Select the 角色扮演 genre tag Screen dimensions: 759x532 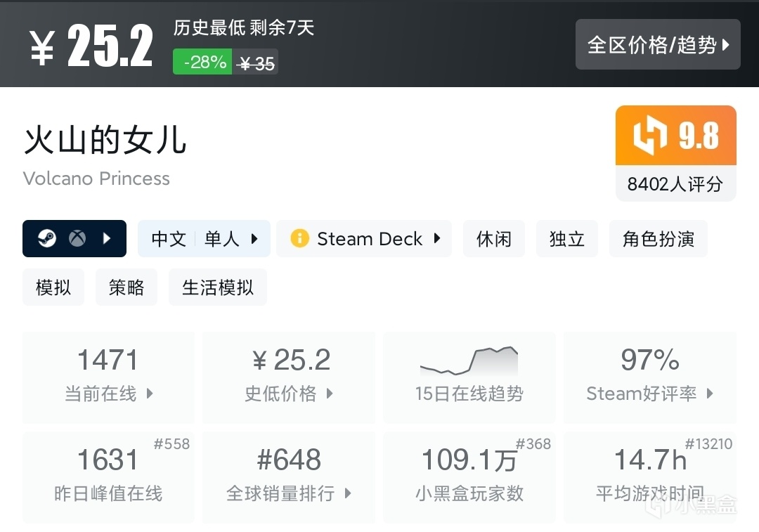click(x=658, y=238)
